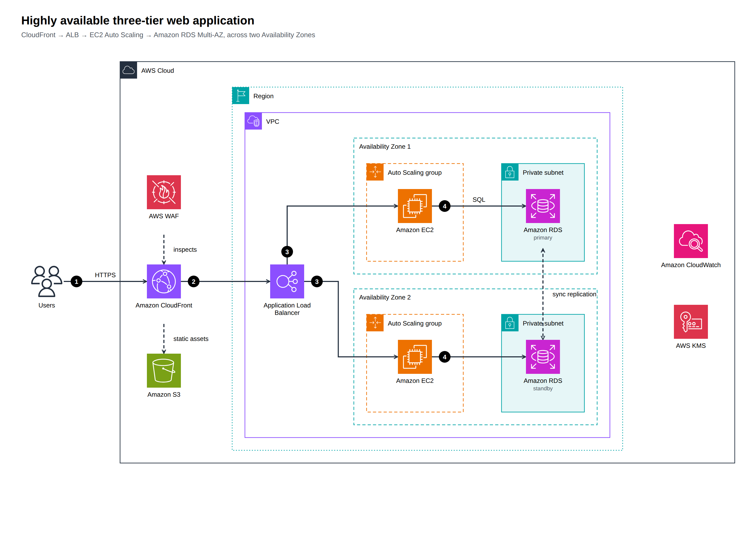Click the 'static assets' edge label

click(x=191, y=339)
